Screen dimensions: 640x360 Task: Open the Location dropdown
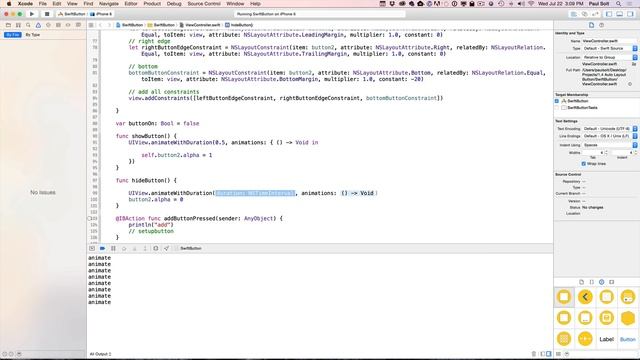(x=610, y=58)
